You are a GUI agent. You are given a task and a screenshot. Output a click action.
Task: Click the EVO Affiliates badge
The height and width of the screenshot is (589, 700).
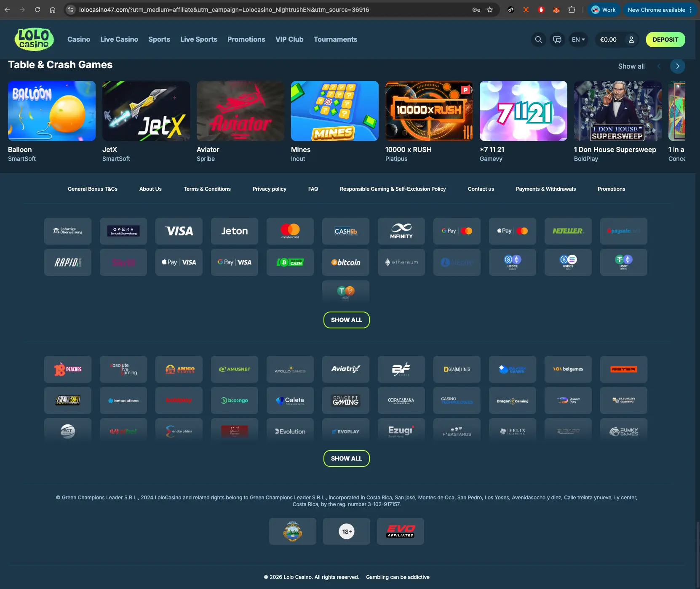point(401,531)
